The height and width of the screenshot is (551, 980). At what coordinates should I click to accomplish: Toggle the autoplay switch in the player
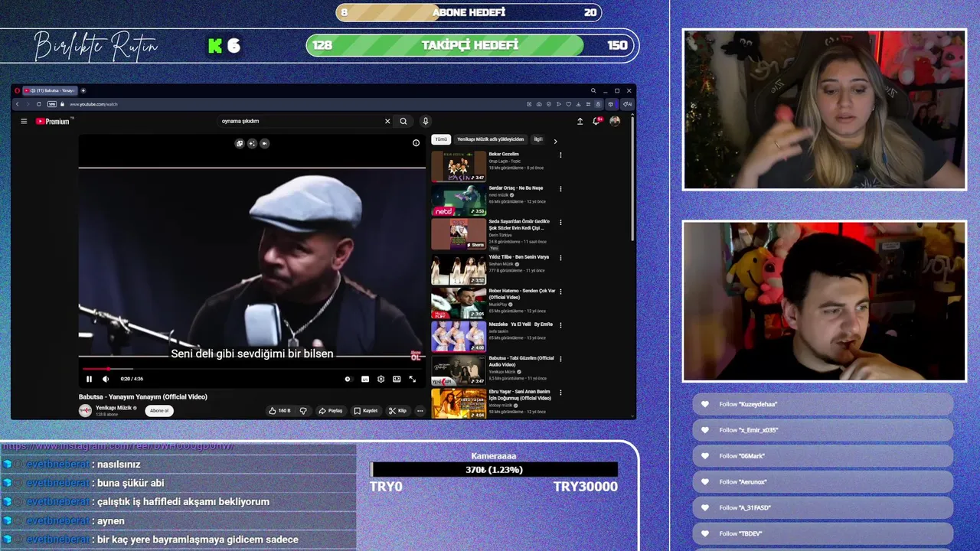(348, 379)
